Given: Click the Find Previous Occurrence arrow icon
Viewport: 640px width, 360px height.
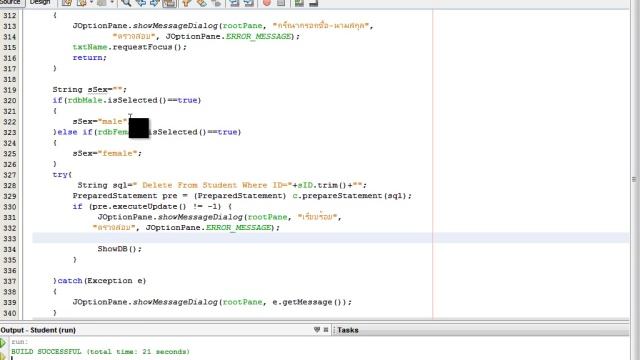Looking at the screenshot, I should point(140,3).
